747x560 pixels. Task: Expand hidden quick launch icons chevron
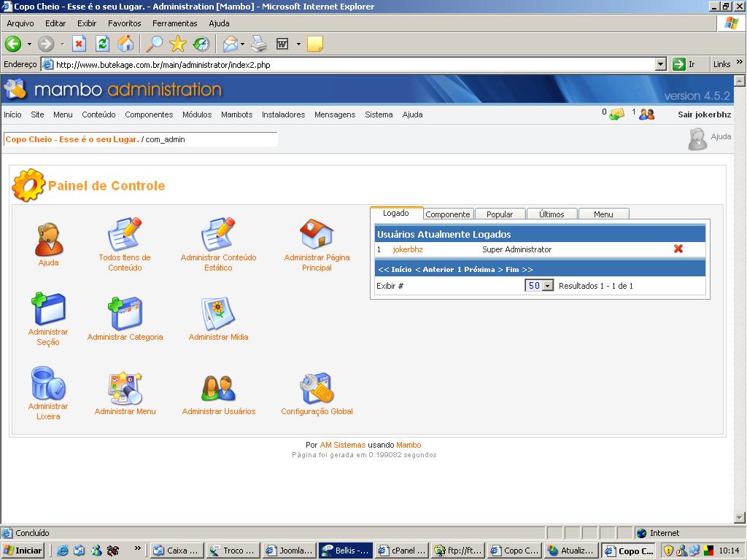(138, 548)
